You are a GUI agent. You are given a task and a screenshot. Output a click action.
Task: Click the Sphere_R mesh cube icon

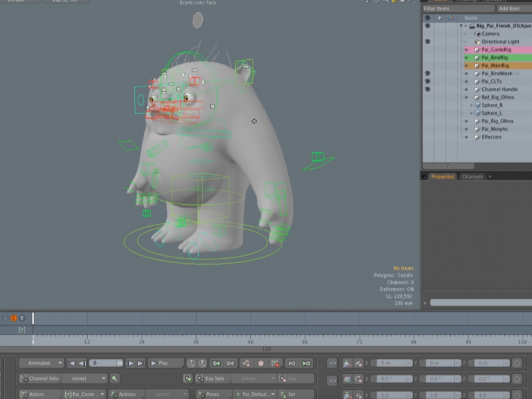click(477, 105)
